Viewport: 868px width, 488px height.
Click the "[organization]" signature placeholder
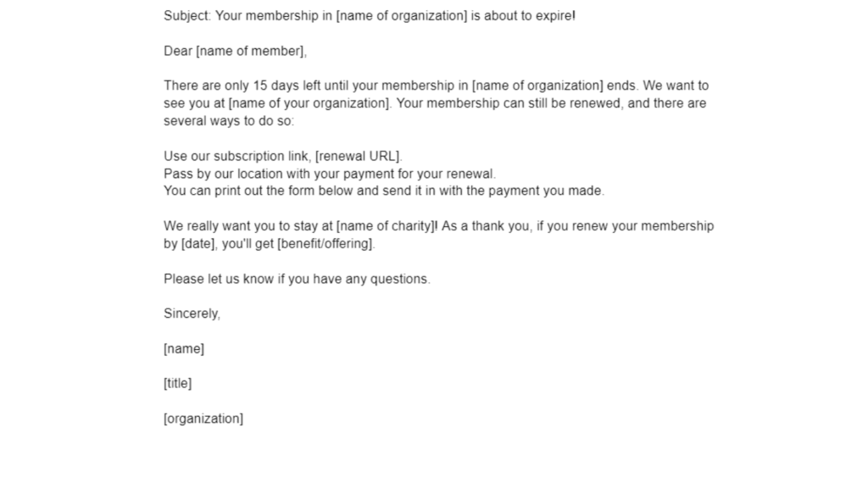click(x=203, y=419)
